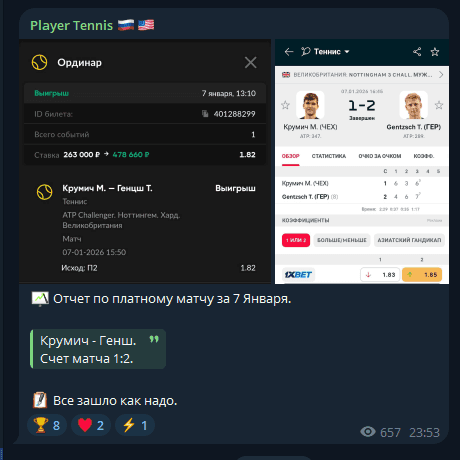
Task: Open the Теннис sport dropdown
Action: 325,52
